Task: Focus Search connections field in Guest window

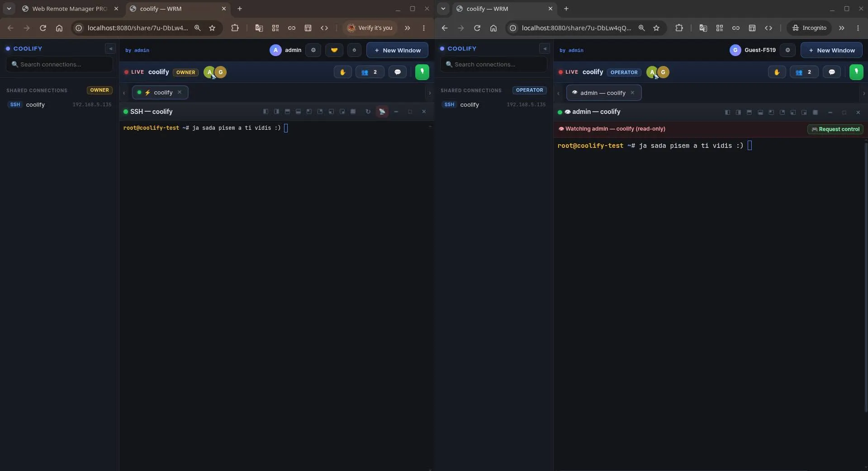Action: pyautogui.click(x=493, y=64)
